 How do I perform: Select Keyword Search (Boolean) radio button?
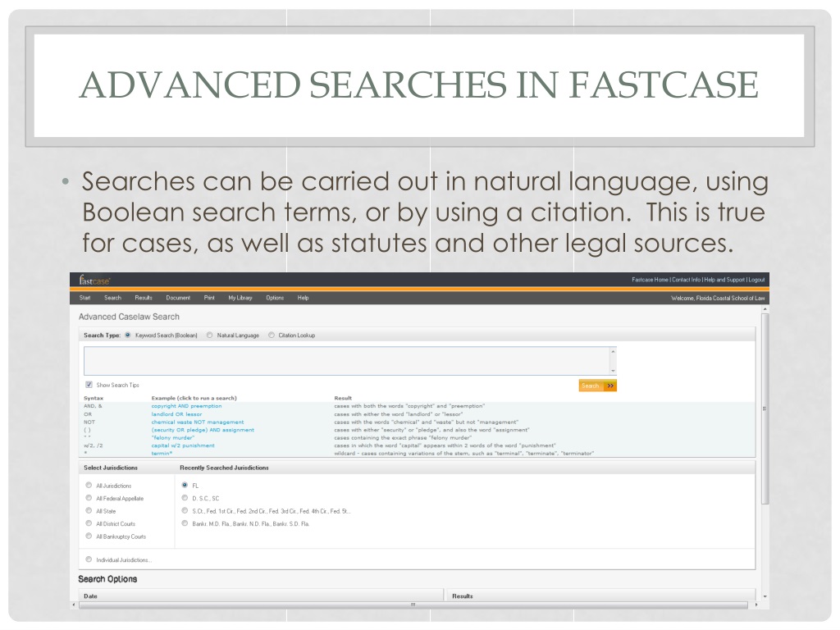[127, 336]
